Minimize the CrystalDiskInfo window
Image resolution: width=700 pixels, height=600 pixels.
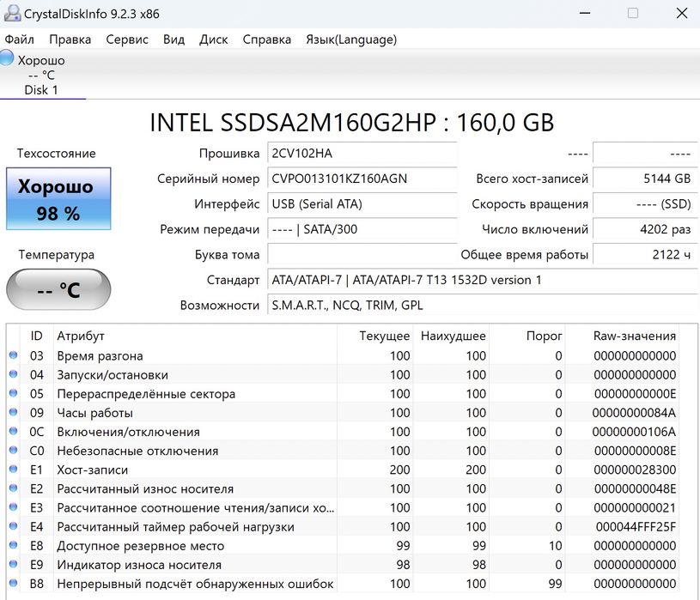pos(585,13)
